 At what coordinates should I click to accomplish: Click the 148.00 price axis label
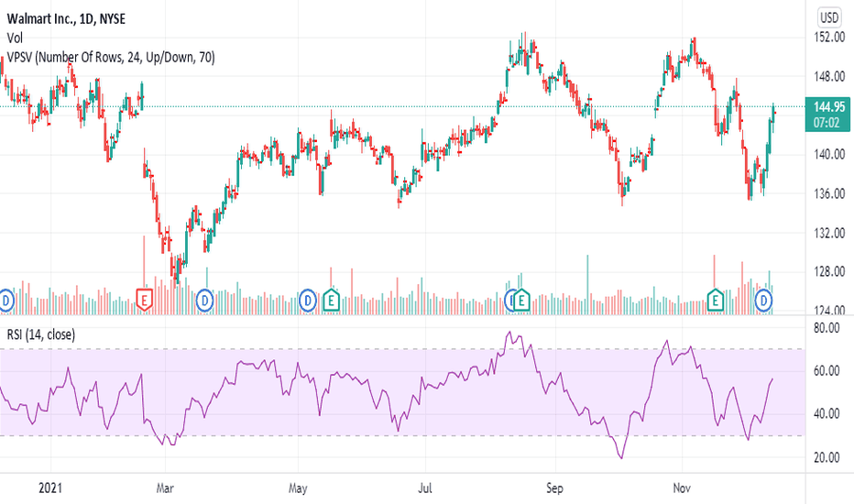(829, 77)
